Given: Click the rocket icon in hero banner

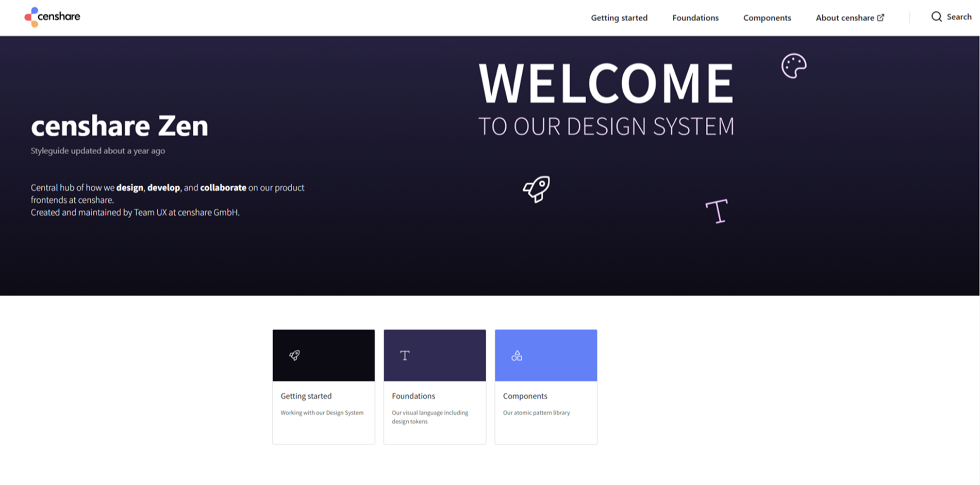Looking at the screenshot, I should [536, 189].
